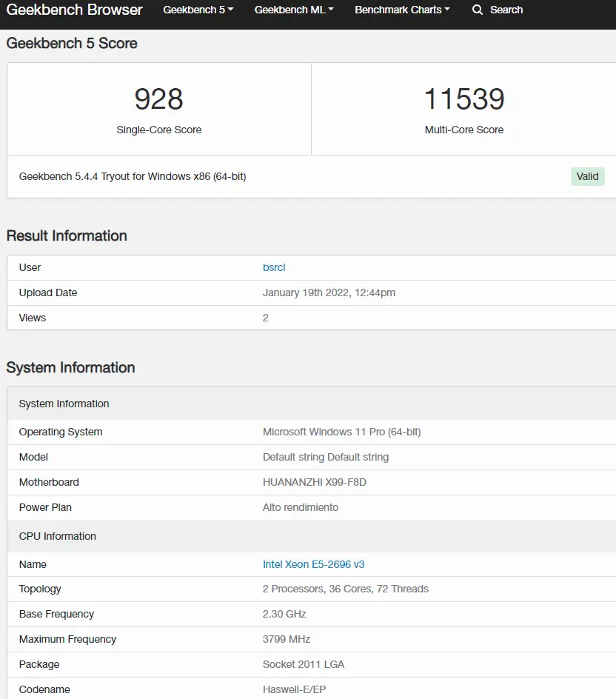
Task: Click the Name row label under CPU Information
Action: (33, 564)
